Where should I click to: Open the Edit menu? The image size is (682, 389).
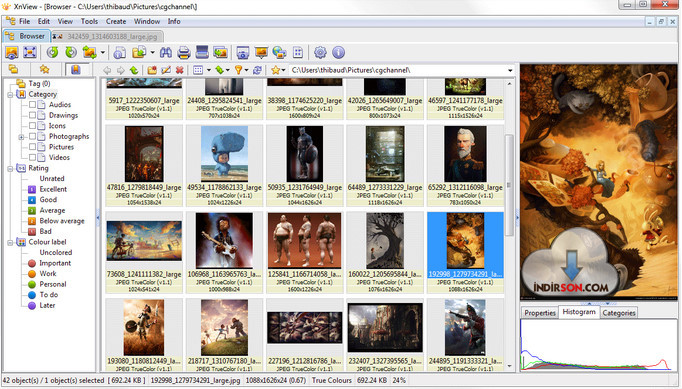(43, 21)
